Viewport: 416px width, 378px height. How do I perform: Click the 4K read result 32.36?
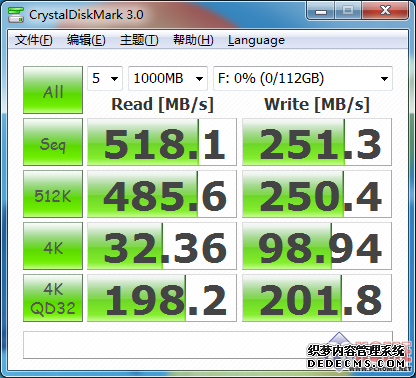coord(162,246)
